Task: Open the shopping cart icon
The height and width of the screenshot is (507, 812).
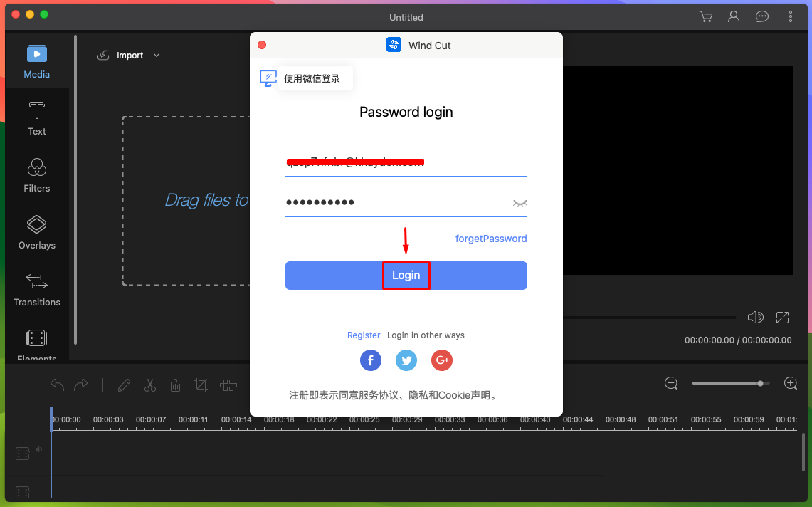Action: tap(705, 16)
